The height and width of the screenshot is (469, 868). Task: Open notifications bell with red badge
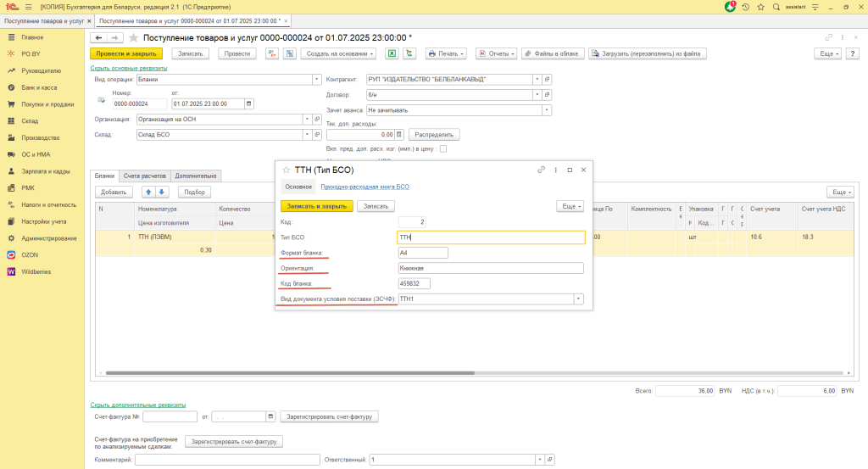coord(730,7)
